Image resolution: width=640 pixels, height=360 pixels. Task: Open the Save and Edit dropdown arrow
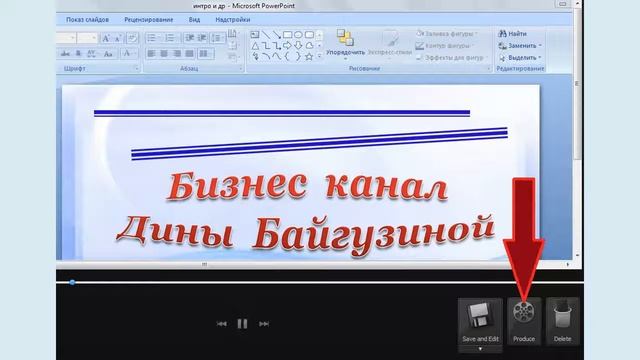click(x=480, y=349)
